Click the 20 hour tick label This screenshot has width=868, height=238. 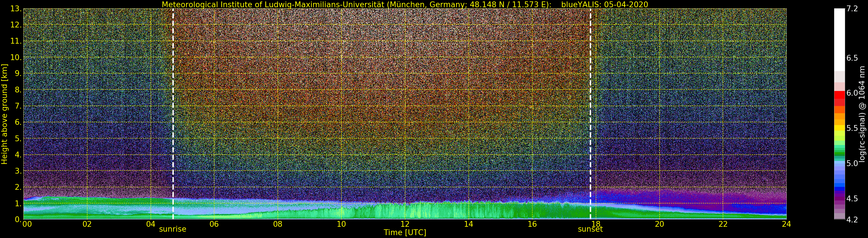click(x=659, y=224)
